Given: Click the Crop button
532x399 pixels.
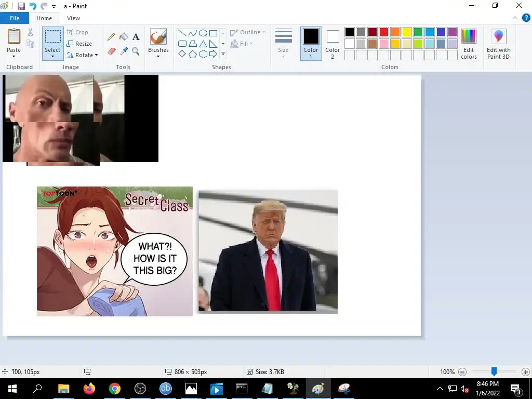Looking at the screenshot, I should coord(78,32).
